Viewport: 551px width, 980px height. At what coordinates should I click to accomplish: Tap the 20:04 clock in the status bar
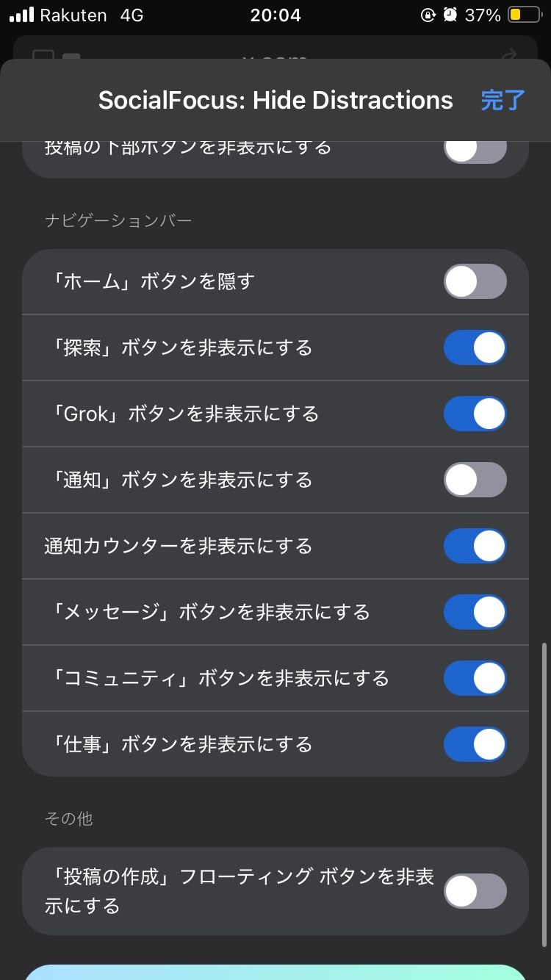tap(275, 15)
